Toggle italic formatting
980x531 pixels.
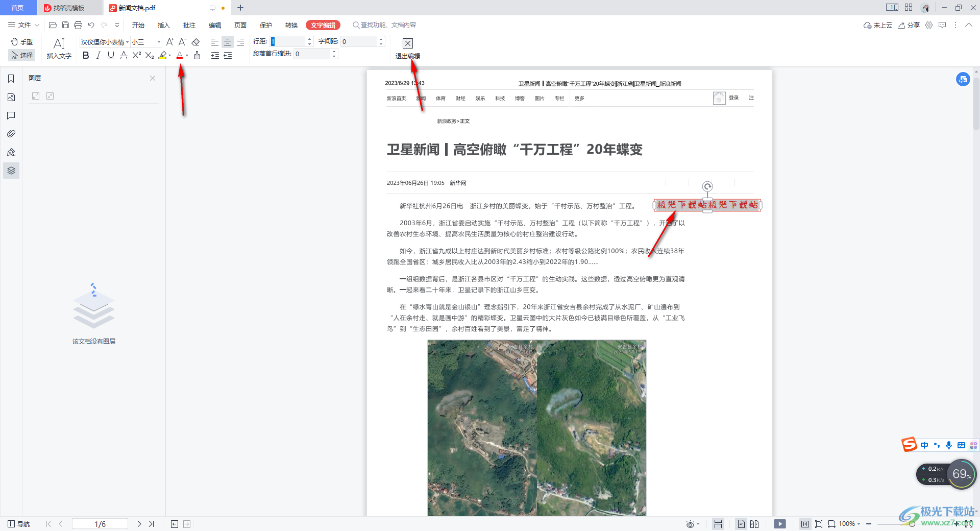[x=98, y=55]
